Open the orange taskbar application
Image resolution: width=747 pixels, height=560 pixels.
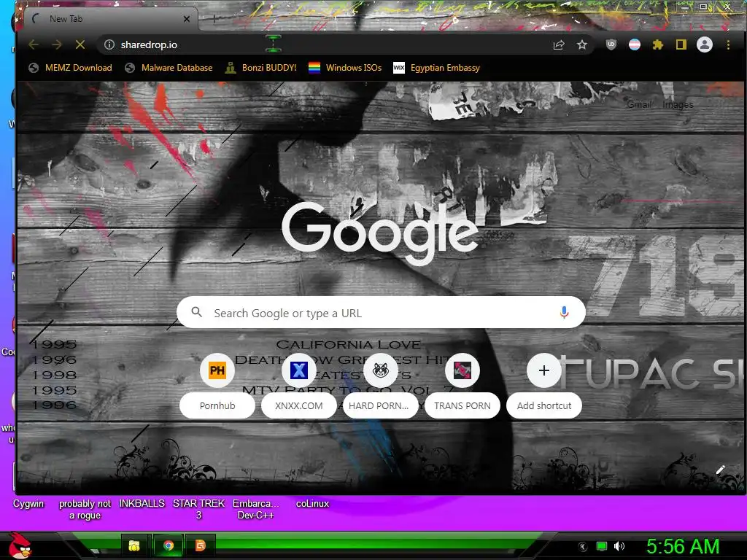(201, 545)
